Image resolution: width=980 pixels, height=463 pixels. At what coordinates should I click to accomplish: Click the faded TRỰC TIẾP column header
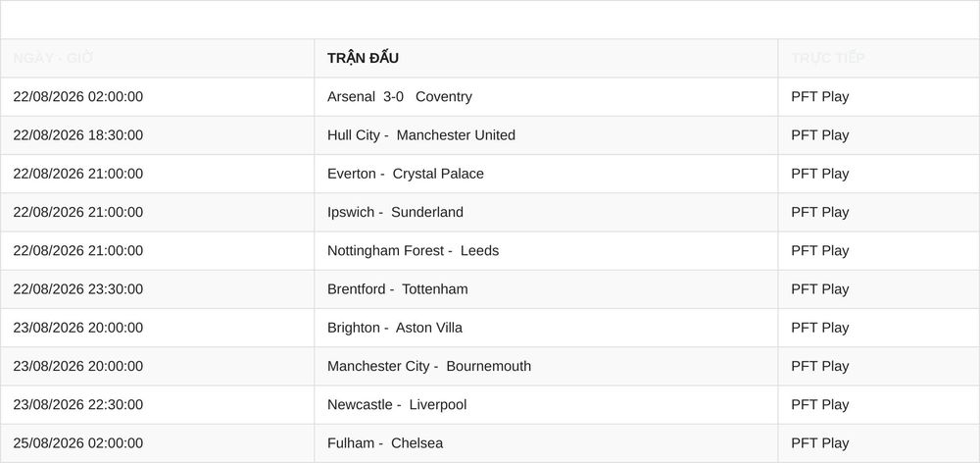[827, 58]
